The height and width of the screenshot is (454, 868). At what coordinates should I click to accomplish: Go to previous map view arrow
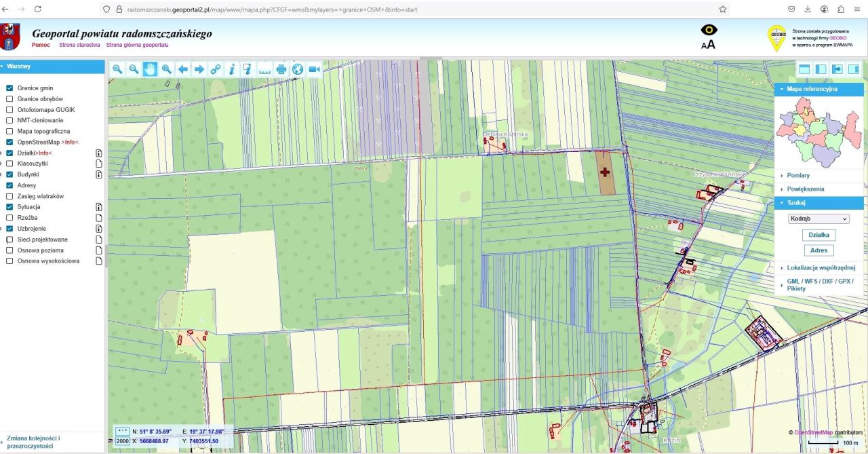pos(183,69)
